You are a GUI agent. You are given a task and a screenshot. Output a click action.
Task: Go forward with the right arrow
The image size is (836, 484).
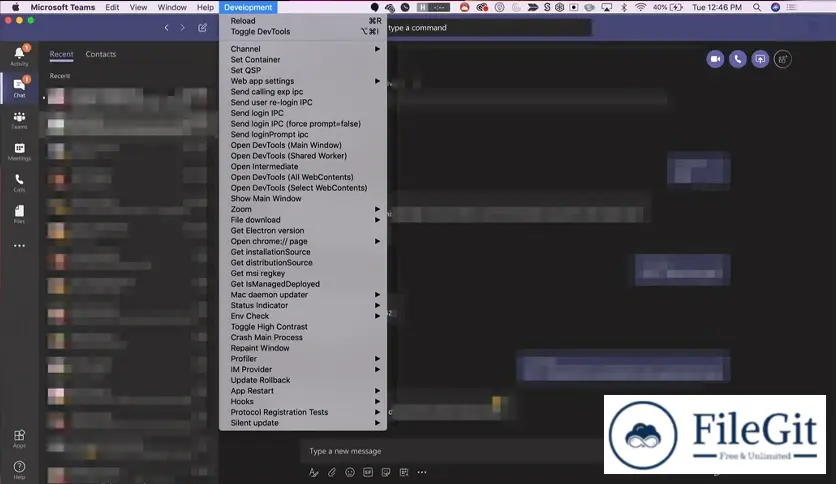click(x=182, y=28)
